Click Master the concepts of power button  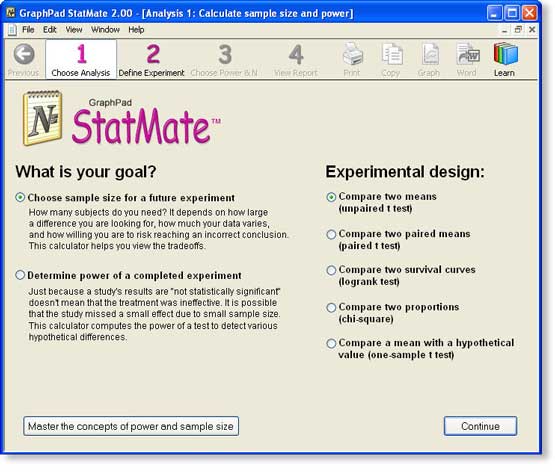pyautogui.click(x=131, y=426)
